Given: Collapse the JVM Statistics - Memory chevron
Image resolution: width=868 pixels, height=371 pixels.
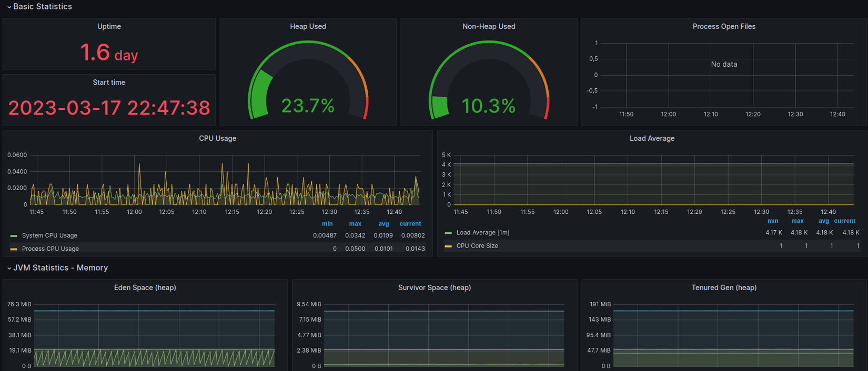Looking at the screenshot, I should (x=9, y=268).
